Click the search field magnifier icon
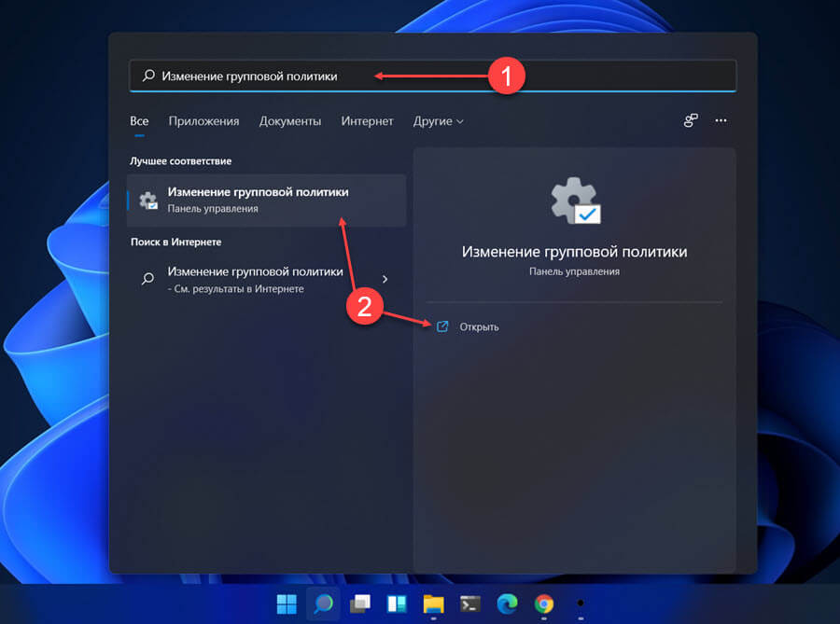This screenshot has width=840, height=624. [x=149, y=76]
